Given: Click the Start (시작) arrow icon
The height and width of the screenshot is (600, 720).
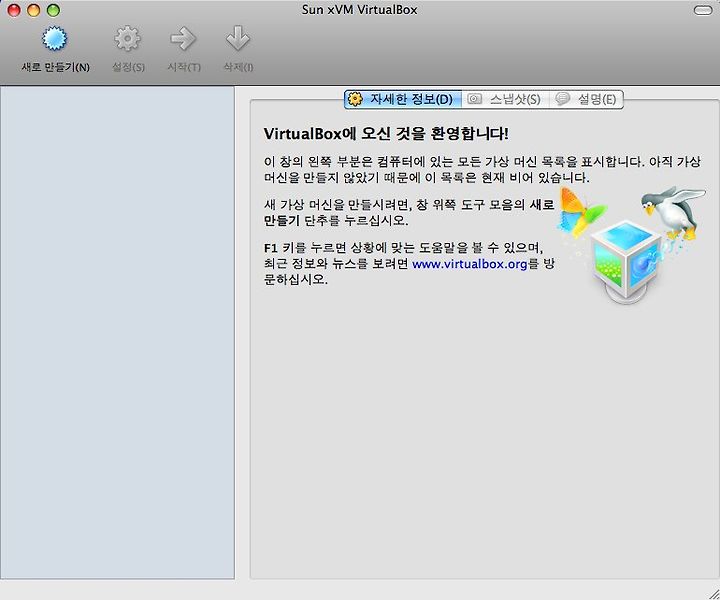Looking at the screenshot, I should pos(183,39).
